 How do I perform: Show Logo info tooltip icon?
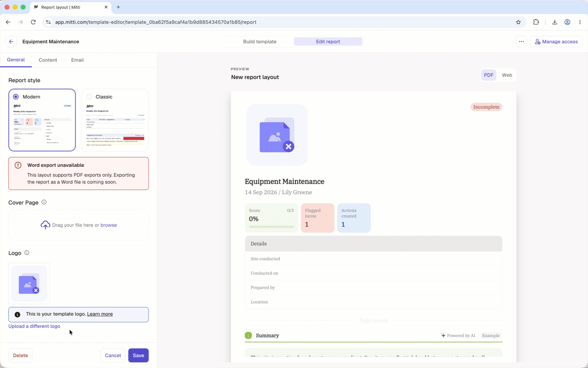[x=27, y=253]
